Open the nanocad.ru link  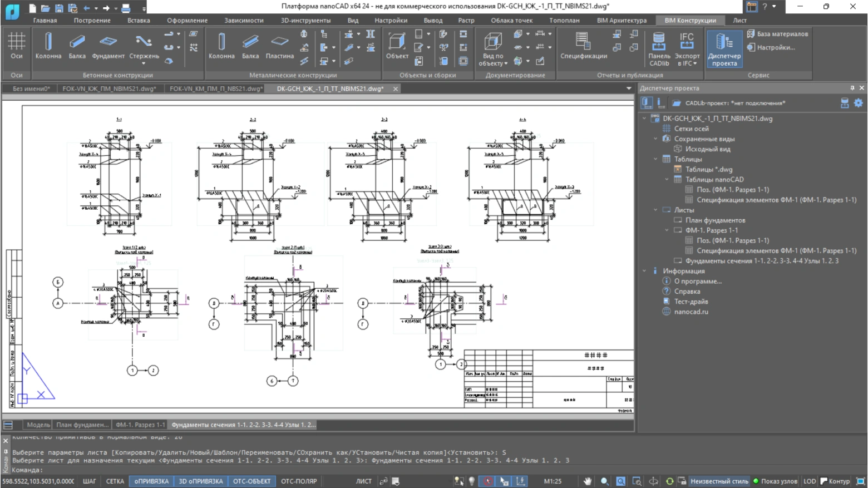(x=691, y=312)
